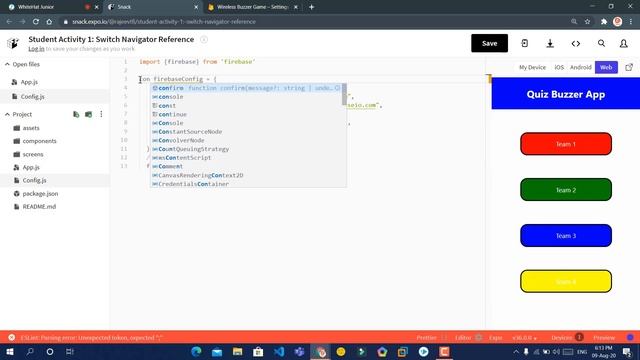Screen dimensions: 640x360
Task: Expand the screens folder
Action: [33, 154]
